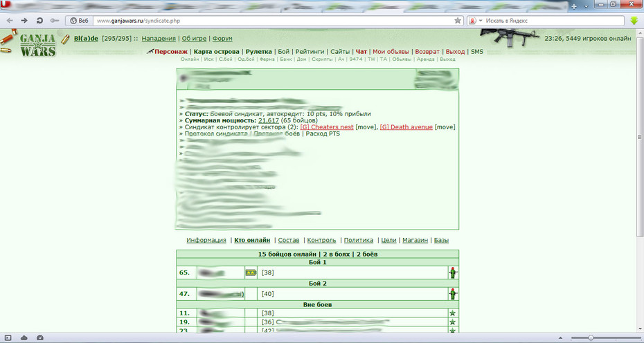Click [move] next to Death avenue
Screen dimensions: 644x343
pyautogui.click(x=445, y=127)
